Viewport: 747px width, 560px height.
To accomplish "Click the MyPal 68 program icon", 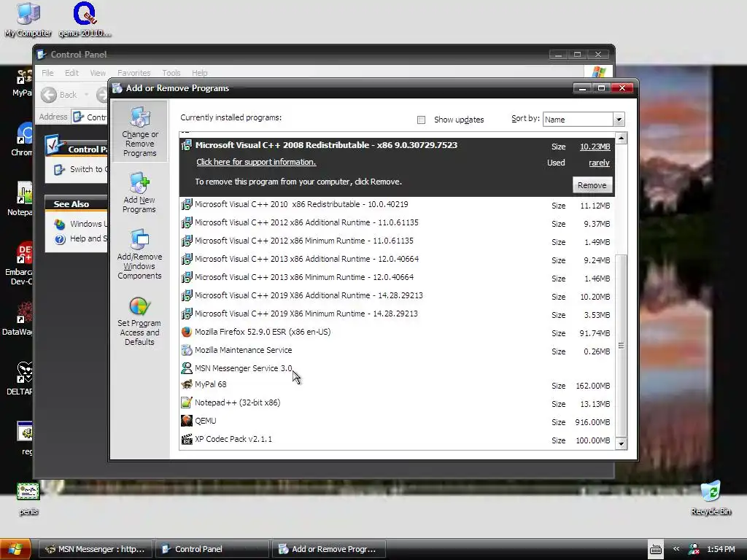I will [187, 384].
